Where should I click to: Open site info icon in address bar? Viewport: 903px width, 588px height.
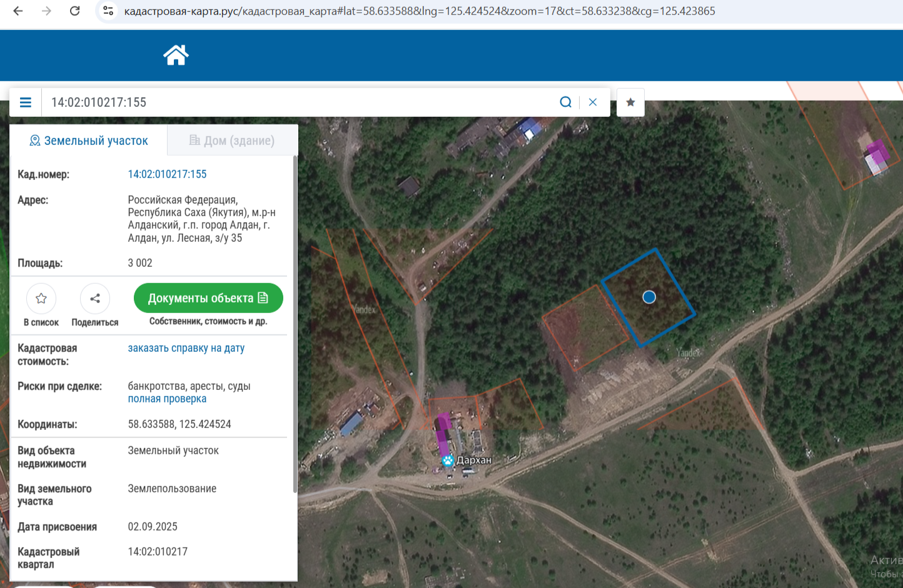click(x=108, y=11)
